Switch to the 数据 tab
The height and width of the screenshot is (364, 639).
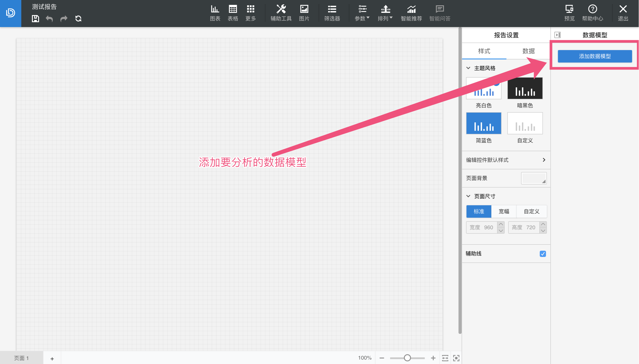(x=528, y=51)
